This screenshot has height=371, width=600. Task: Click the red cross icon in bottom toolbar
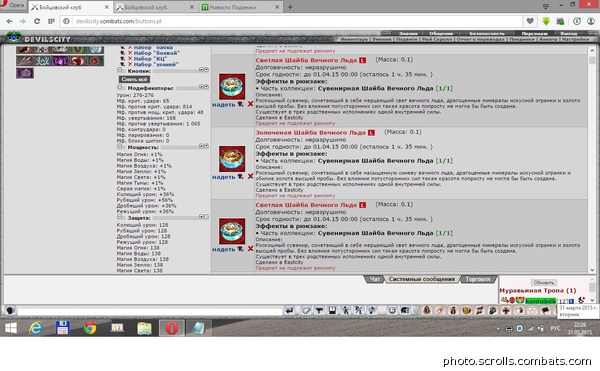point(506,310)
